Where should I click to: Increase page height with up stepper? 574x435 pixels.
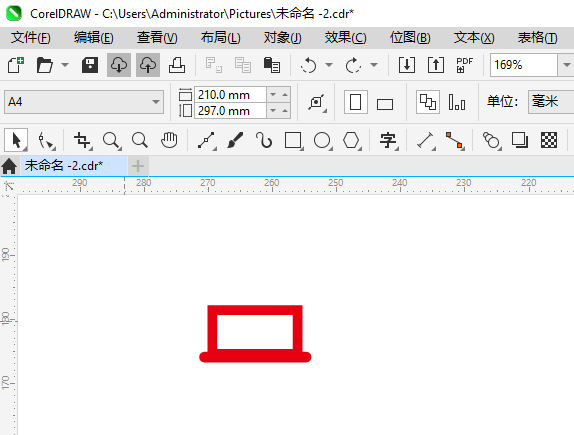point(285,111)
